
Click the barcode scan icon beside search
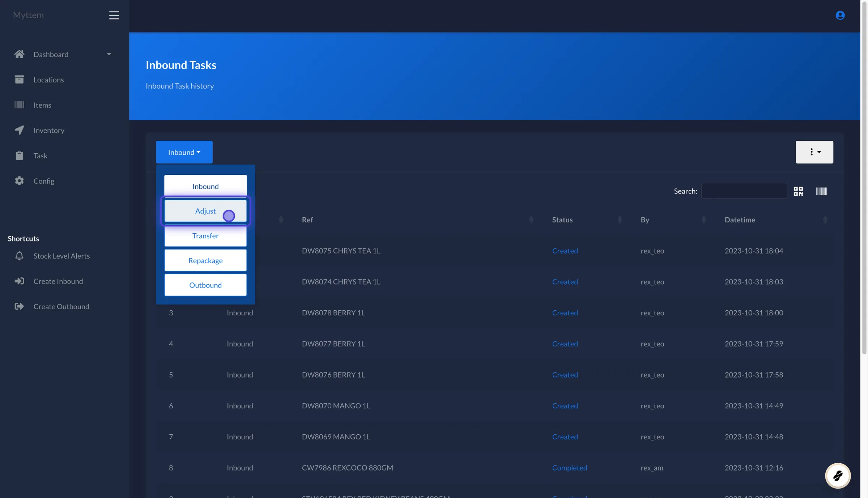pyautogui.click(x=821, y=191)
